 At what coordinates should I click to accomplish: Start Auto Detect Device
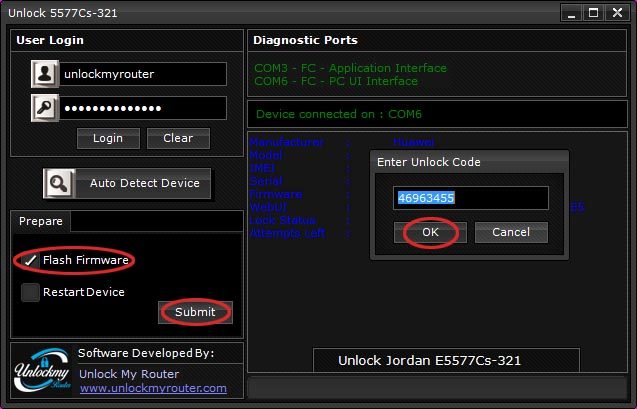click(x=127, y=184)
